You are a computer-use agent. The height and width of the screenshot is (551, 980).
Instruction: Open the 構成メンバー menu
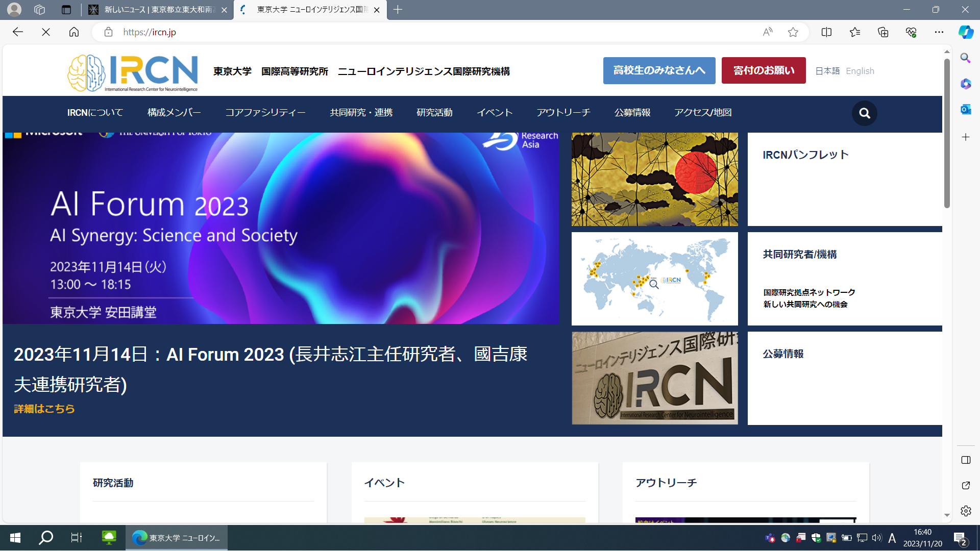[174, 113]
